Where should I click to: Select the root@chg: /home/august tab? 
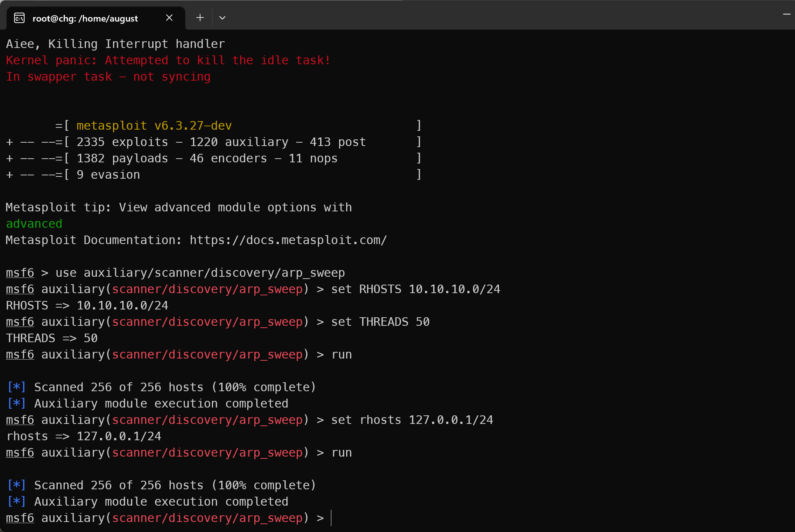click(x=85, y=18)
